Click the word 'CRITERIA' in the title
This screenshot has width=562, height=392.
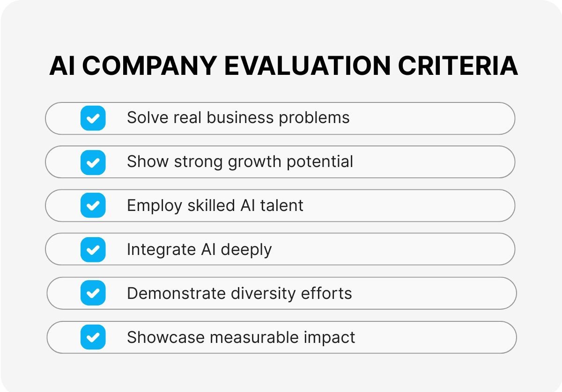(458, 66)
